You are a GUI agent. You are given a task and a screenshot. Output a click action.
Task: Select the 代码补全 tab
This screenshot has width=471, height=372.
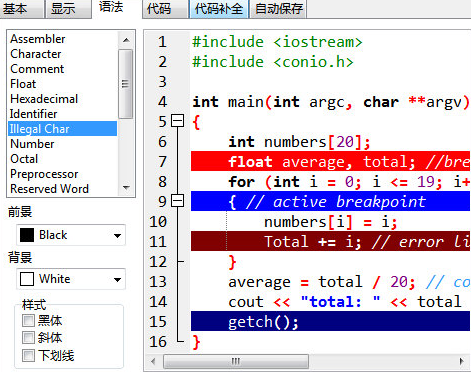point(219,9)
